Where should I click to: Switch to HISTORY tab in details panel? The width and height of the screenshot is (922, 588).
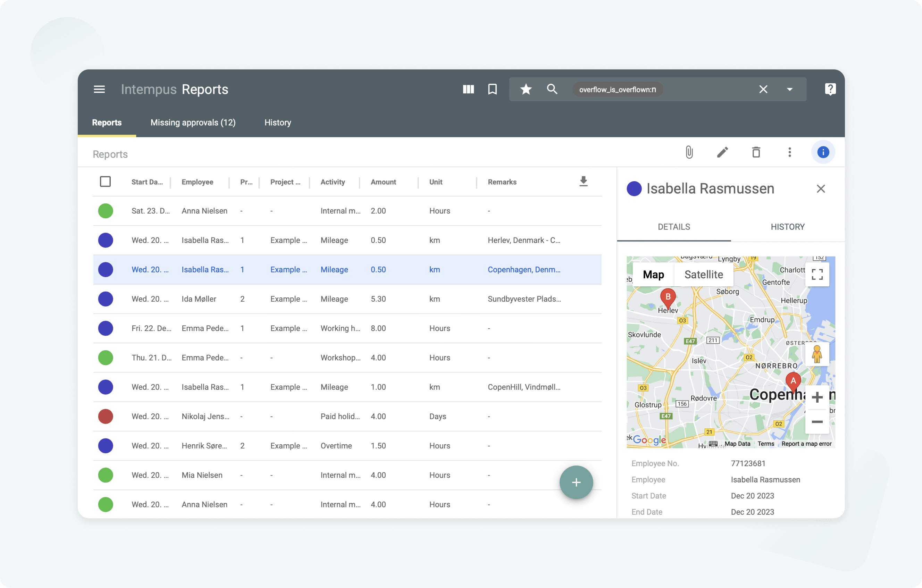click(787, 227)
